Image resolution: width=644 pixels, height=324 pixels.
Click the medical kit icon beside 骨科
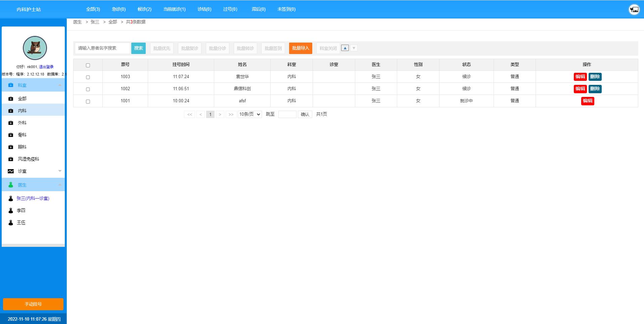click(11, 135)
